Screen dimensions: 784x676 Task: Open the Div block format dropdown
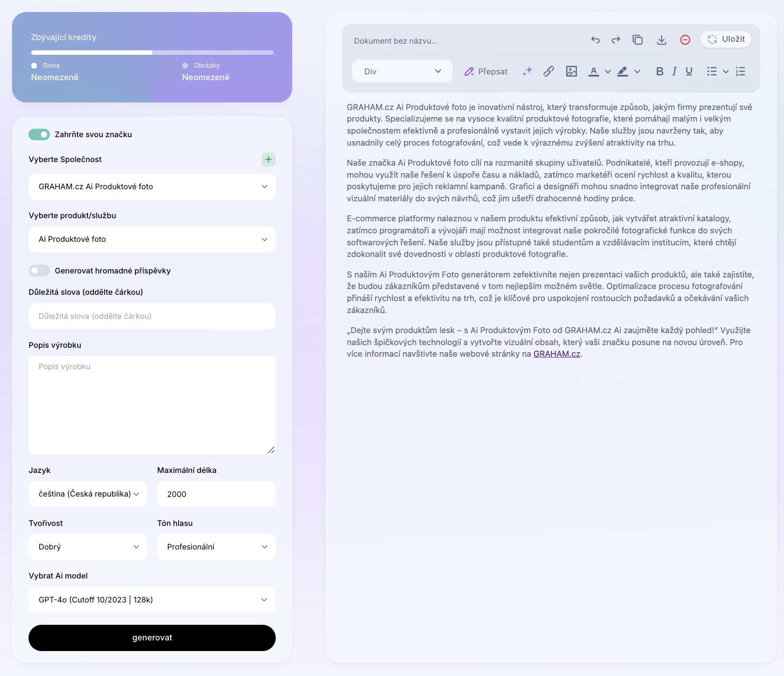(x=402, y=71)
